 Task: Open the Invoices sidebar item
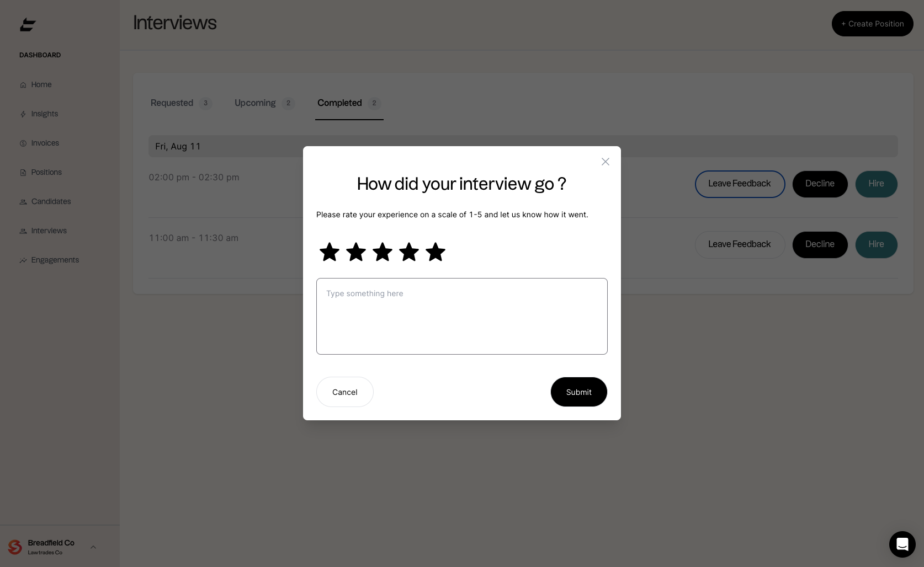[39, 143]
